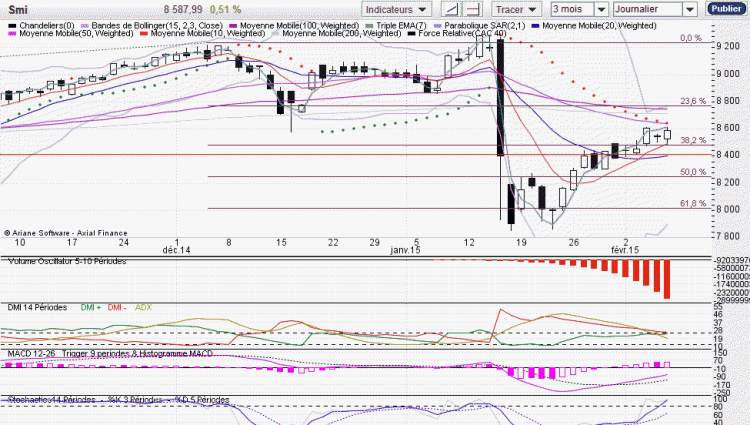Click the 50,0 % Fibonacci level label
The width and height of the screenshot is (750, 425).
pyautogui.click(x=693, y=172)
